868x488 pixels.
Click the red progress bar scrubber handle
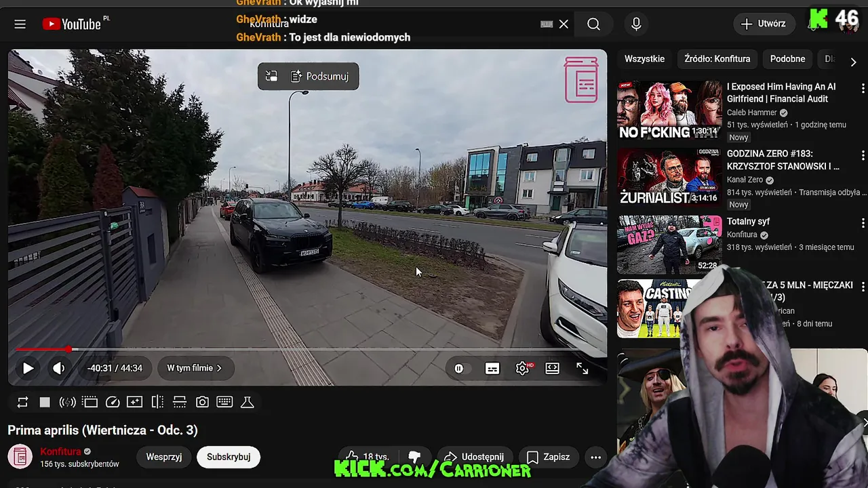point(68,349)
